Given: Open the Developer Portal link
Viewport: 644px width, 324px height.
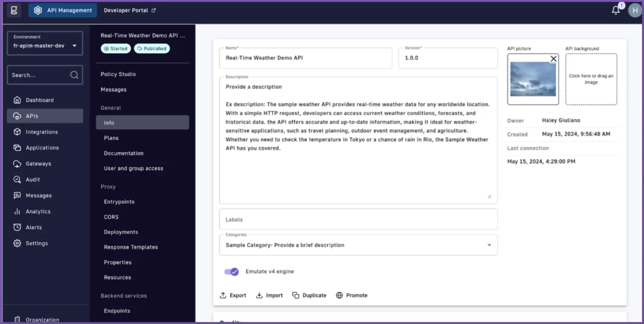Looking at the screenshot, I should 130,10.
